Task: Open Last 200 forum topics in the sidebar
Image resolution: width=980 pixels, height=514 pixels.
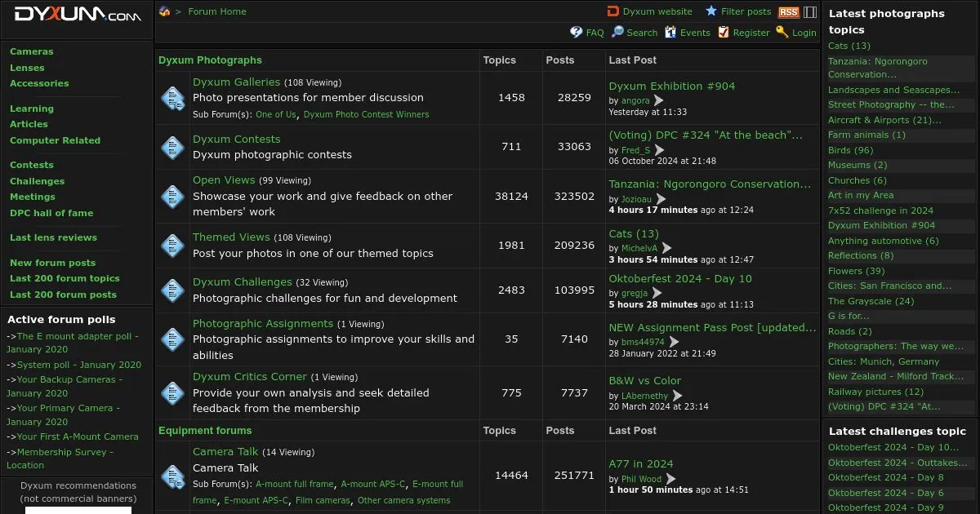Action: point(65,278)
